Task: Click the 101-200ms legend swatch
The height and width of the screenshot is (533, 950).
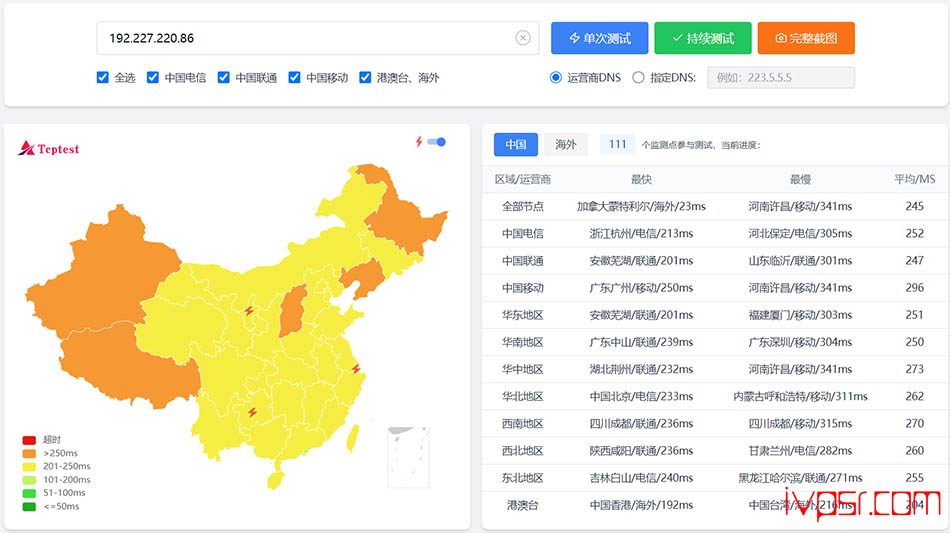Action: pos(29,480)
